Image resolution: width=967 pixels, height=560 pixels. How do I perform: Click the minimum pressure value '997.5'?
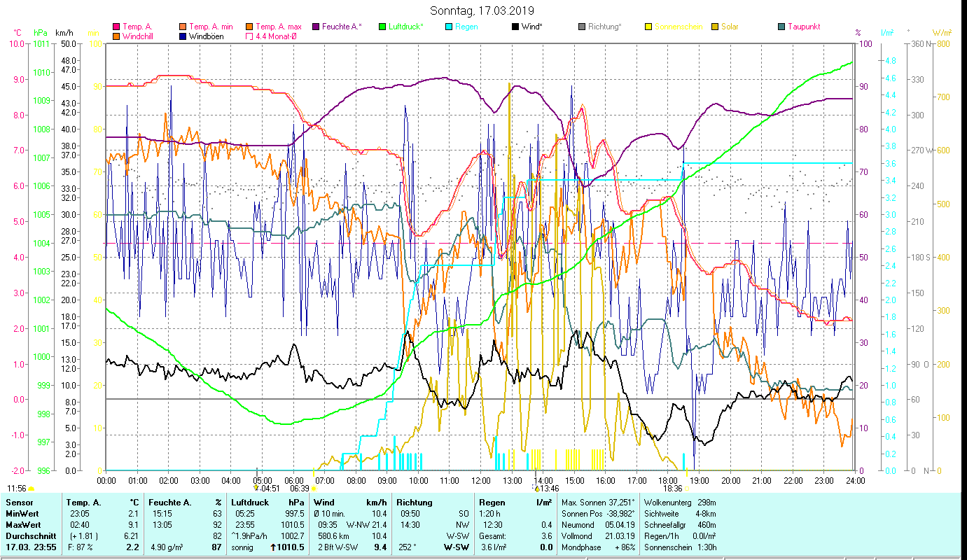pyautogui.click(x=295, y=513)
